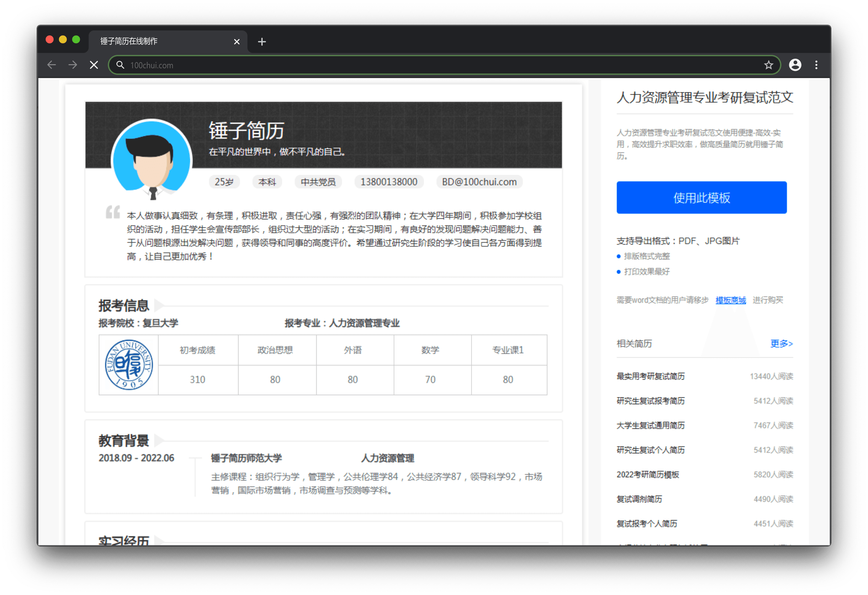Click 支持导出格式：PDF、JPG图片 text

[x=678, y=241]
